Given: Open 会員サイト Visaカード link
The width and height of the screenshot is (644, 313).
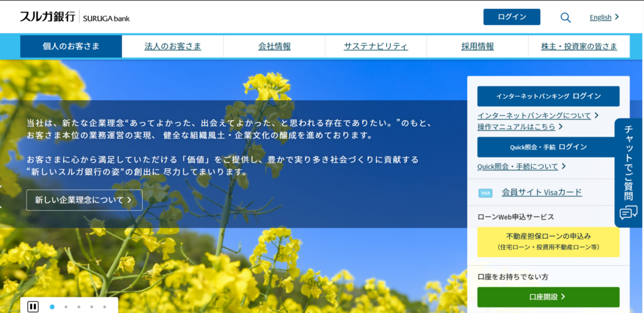Looking at the screenshot, I should click(x=541, y=192).
